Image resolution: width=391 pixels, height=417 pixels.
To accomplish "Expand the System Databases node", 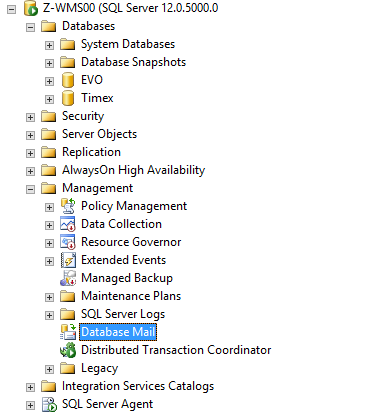I will click(49, 45).
